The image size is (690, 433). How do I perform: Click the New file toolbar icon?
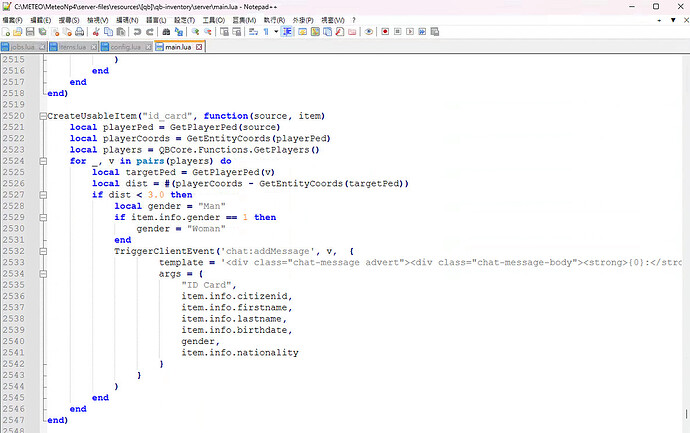point(6,32)
